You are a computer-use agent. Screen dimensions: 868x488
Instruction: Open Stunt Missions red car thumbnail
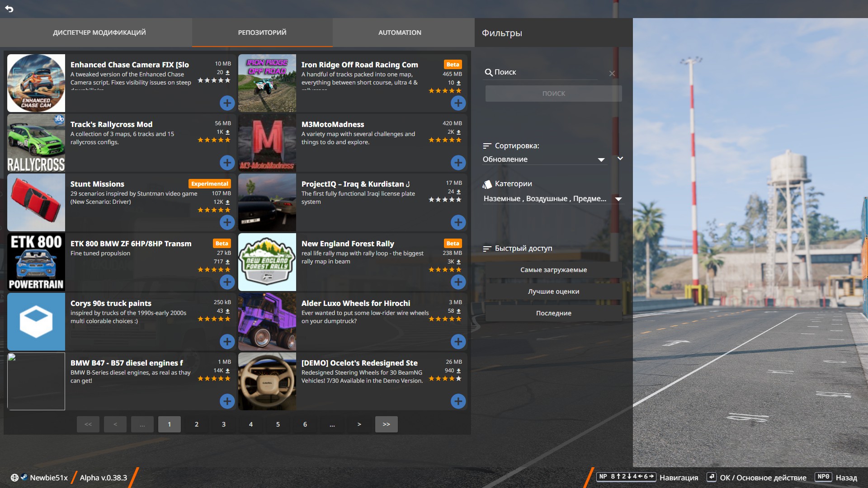click(36, 202)
